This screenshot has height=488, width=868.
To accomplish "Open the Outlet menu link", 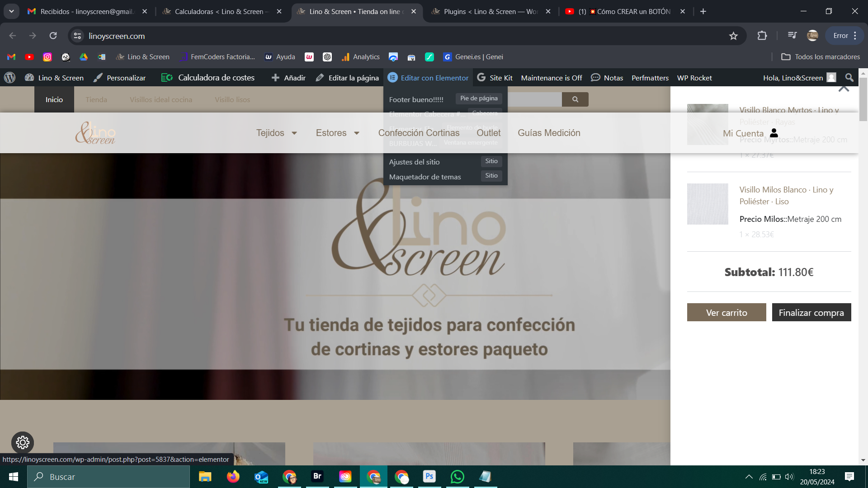I will tap(489, 133).
